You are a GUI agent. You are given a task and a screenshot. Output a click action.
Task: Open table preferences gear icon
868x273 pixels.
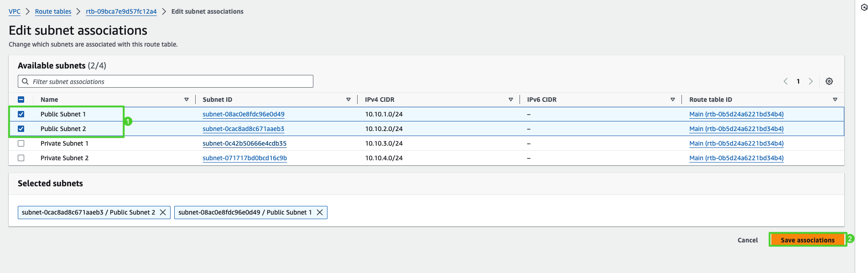[829, 81]
